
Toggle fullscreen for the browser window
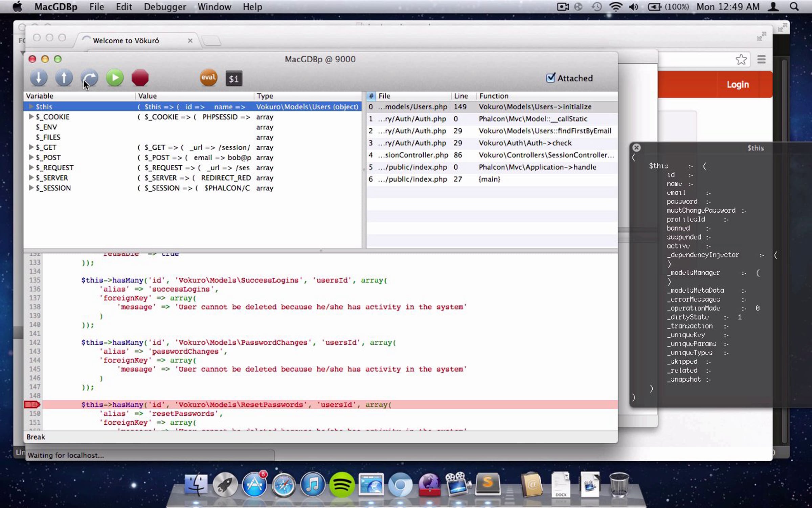[x=762, y=36]
